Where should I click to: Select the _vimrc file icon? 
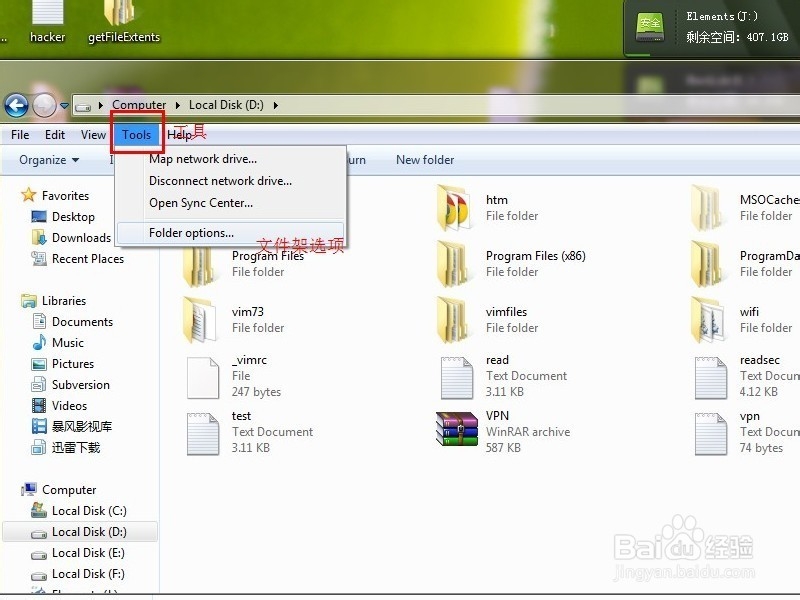click(203, 378)
